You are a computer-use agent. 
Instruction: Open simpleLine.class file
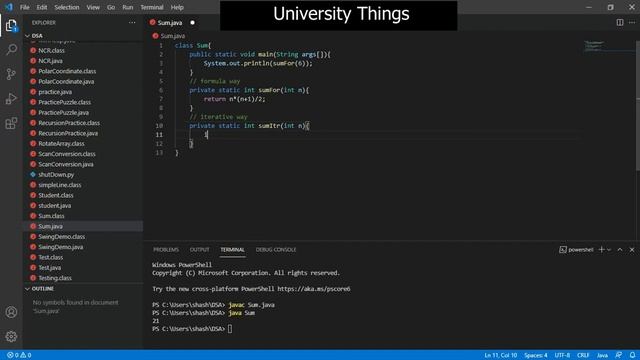point(60,185)
